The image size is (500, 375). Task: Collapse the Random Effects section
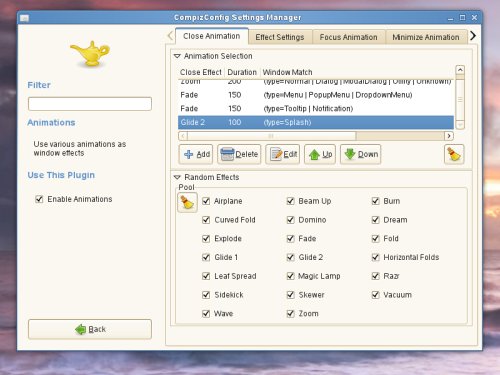177,177
